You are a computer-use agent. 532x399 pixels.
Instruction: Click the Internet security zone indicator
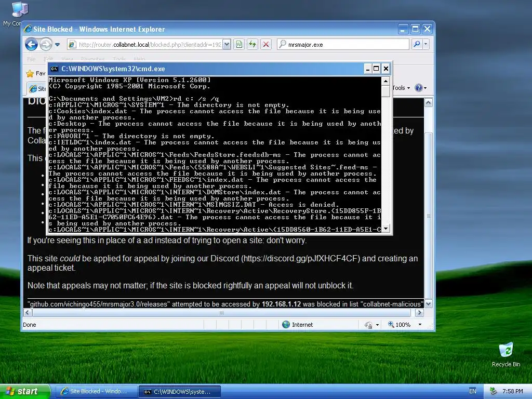[x=298, y=325]
